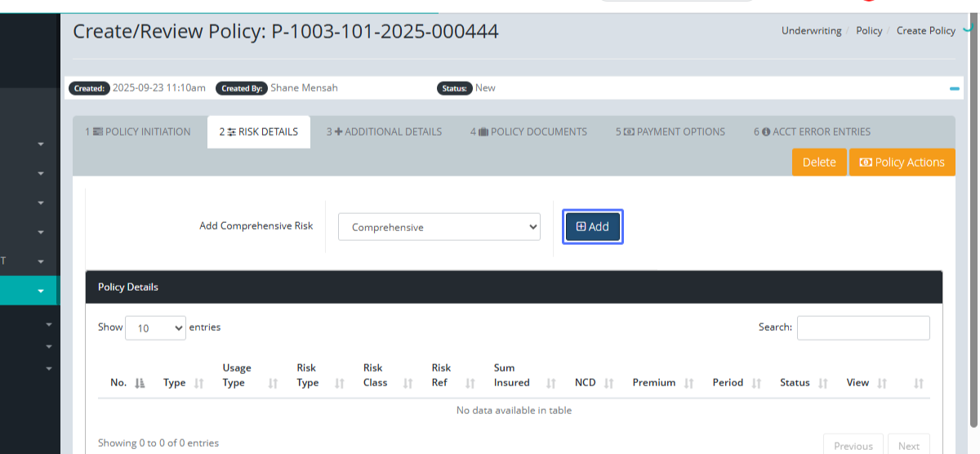Click sort arrows next to Status
This screenshot has height=454, width=980.
pyautogui.click(x=823, y=383)
